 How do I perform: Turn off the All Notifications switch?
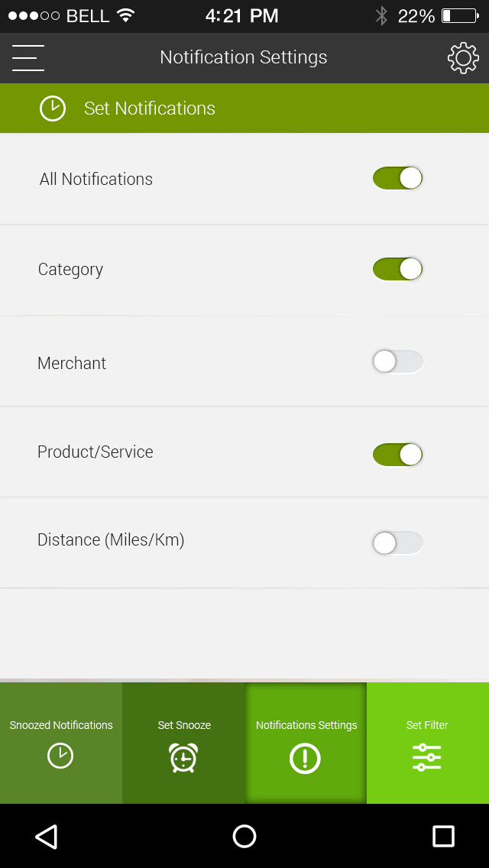coord(397,178)
